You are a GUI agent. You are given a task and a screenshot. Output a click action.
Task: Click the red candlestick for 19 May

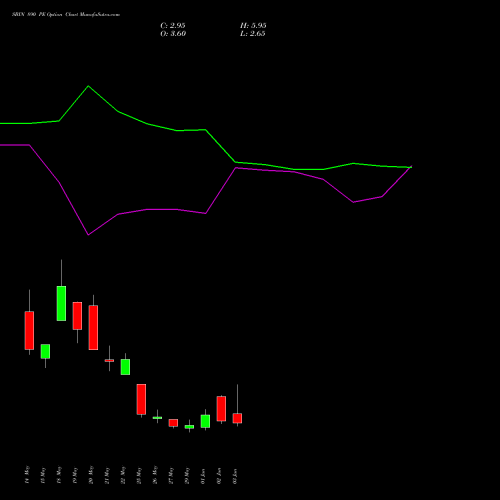tap(77, 316)
